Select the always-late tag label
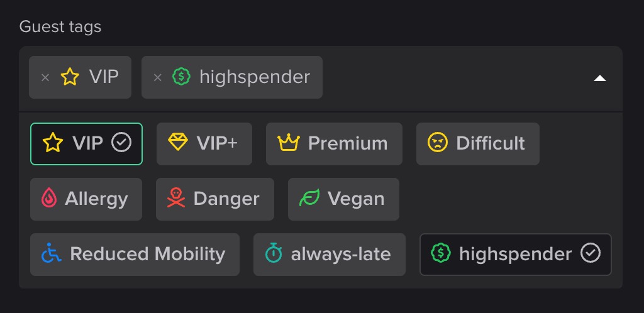 tap(340, 254)
